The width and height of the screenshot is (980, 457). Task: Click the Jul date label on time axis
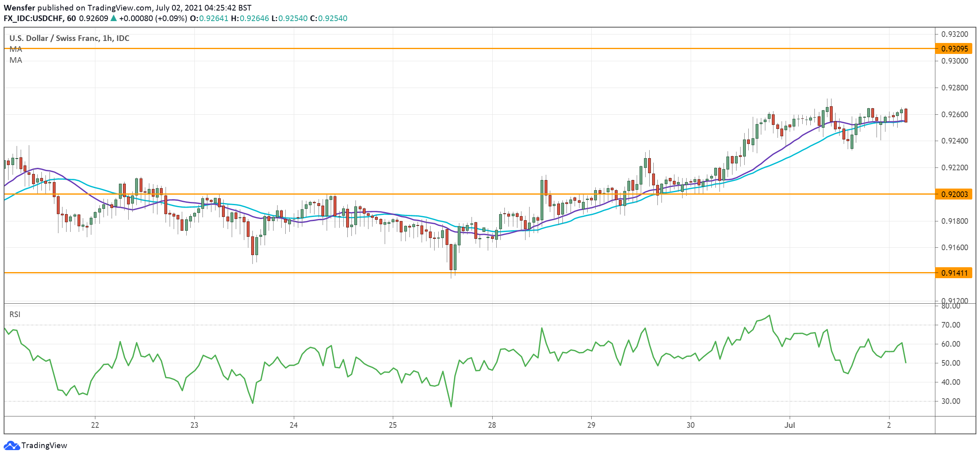tap(789, 425)
